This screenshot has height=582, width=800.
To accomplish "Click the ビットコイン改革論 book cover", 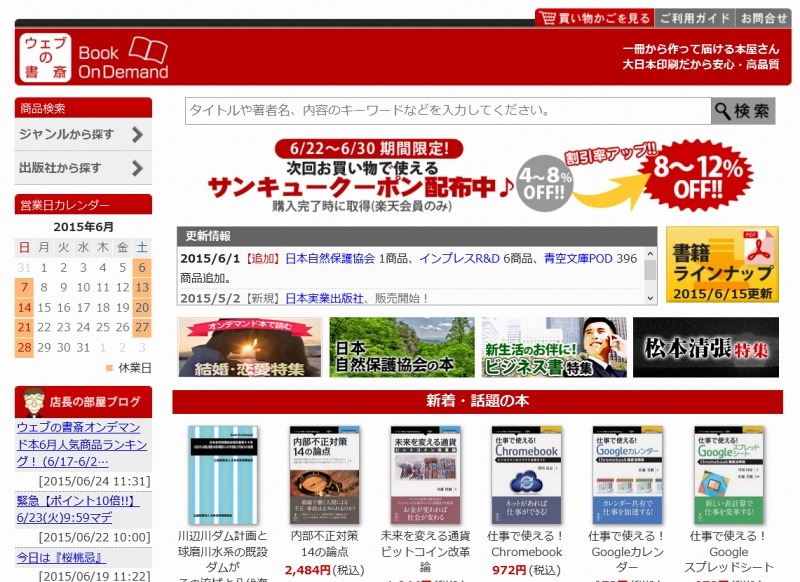I will point(426,475).
